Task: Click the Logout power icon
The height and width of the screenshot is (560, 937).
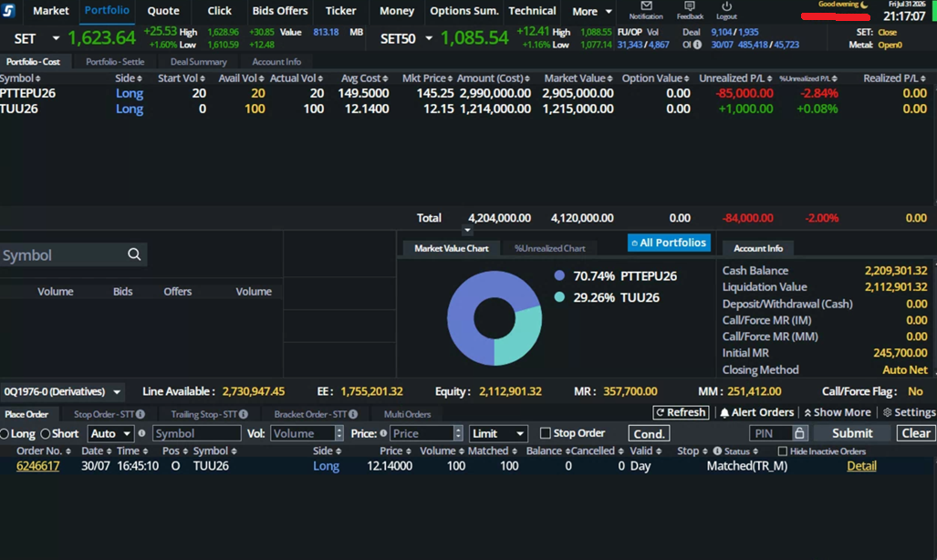Action: (x=726, y=6)
